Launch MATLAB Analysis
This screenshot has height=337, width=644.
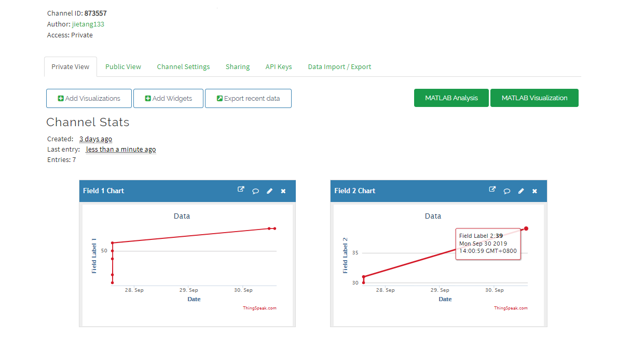pos(451,98)
